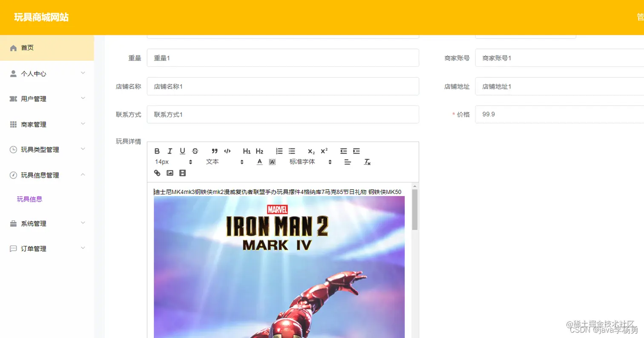Expand 商家管理 with its chevron
The image size is (644, 338).
83,124
